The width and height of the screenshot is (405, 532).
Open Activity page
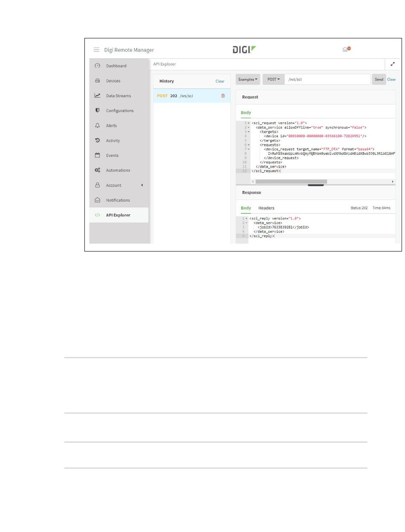coord(119,140)
